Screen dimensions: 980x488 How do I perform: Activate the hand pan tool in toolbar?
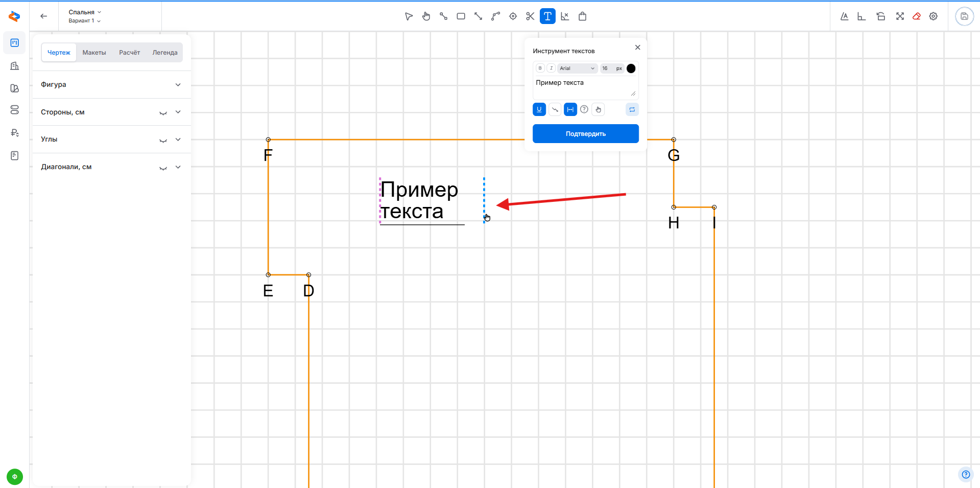coord(426,16)
